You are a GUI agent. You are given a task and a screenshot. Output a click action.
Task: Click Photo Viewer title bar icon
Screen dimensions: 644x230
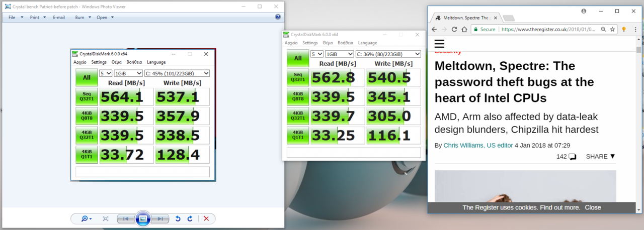(7, 7)
